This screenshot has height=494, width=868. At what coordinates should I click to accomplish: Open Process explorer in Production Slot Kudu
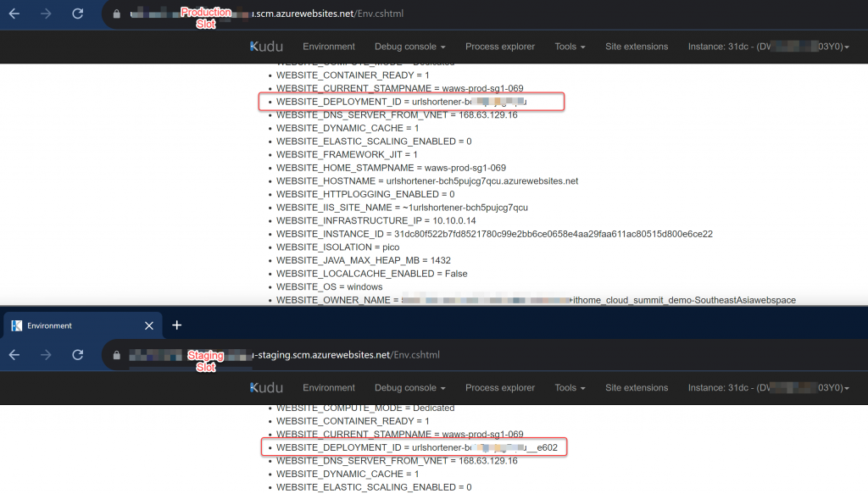pos(500,47)
